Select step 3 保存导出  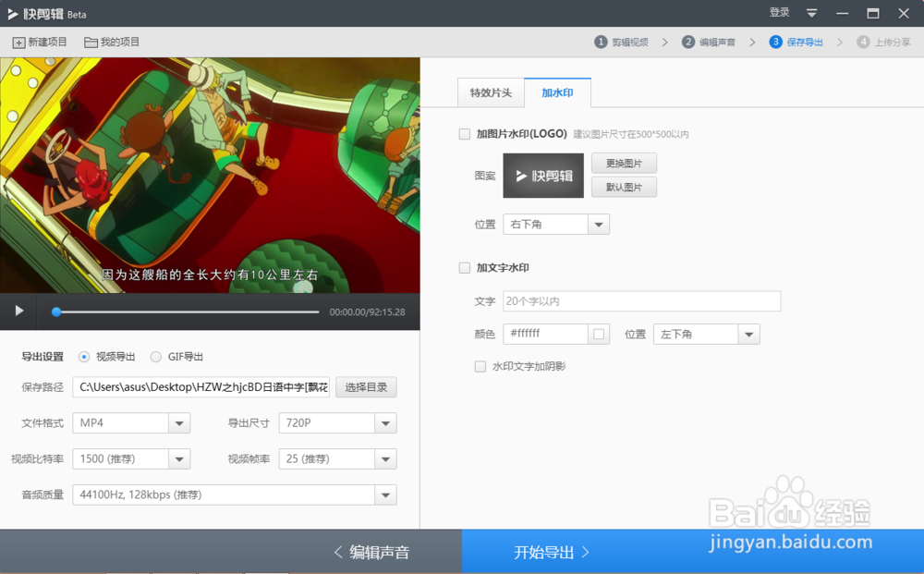tap(796, 42)
